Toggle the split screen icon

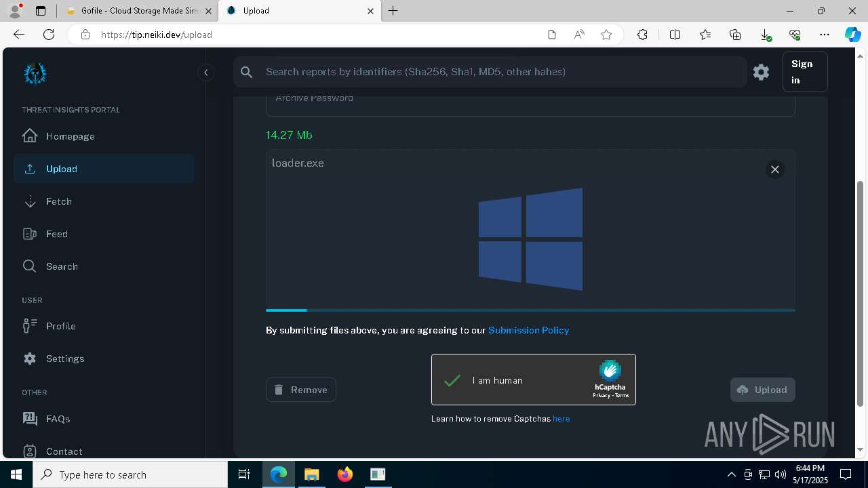(675, 35)
